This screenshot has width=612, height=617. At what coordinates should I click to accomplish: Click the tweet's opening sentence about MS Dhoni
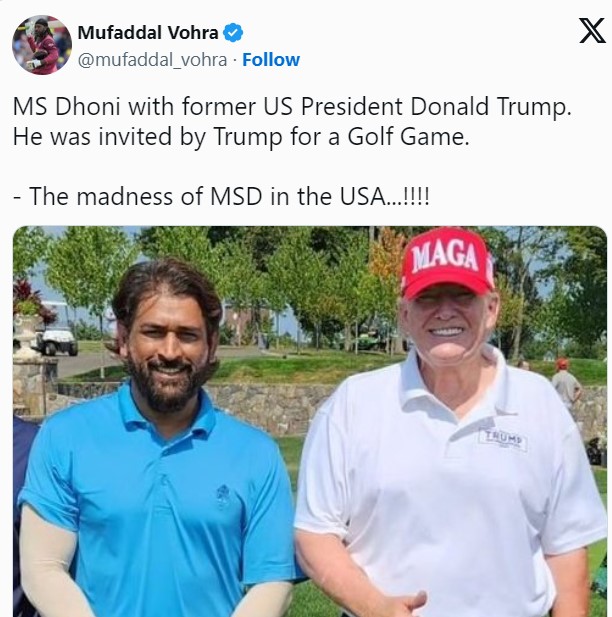[x=292, y=106]
